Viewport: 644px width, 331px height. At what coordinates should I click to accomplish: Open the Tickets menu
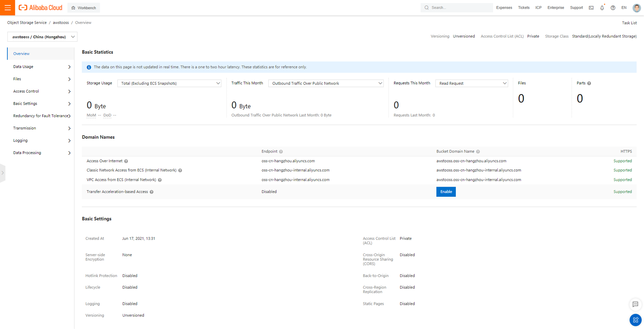click(x=524, y=8)
